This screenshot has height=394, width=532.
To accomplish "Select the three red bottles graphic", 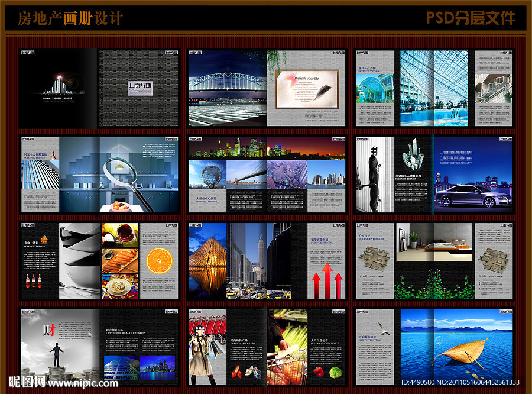I will point(34,280).
